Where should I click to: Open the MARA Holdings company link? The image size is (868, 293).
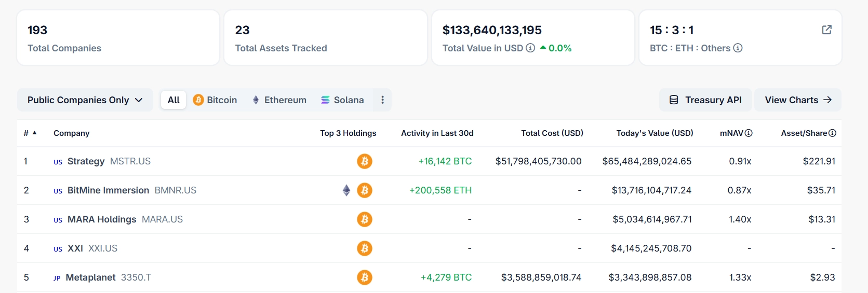(102, 219)
